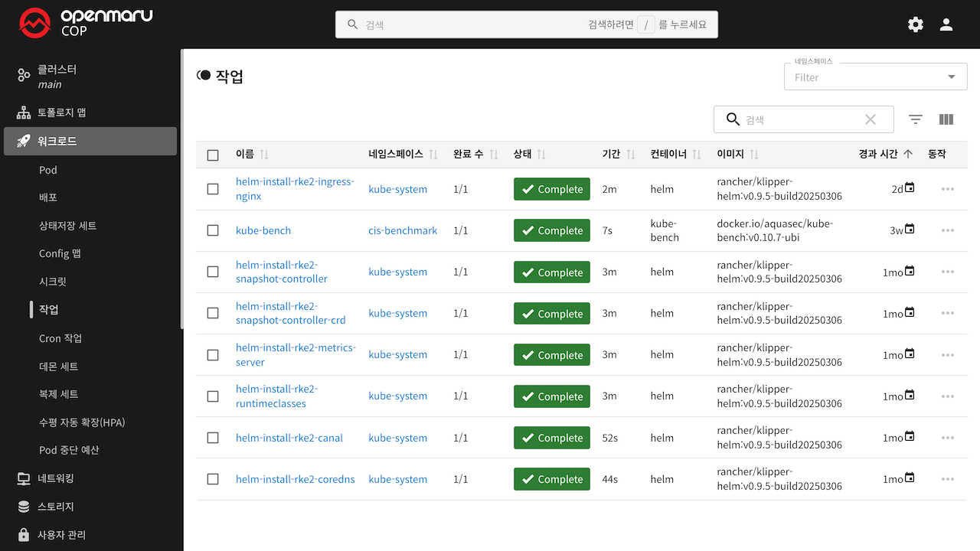
Task: Open three-dot menu for helm-install-rke2-coredns
Action: point(947,479)
